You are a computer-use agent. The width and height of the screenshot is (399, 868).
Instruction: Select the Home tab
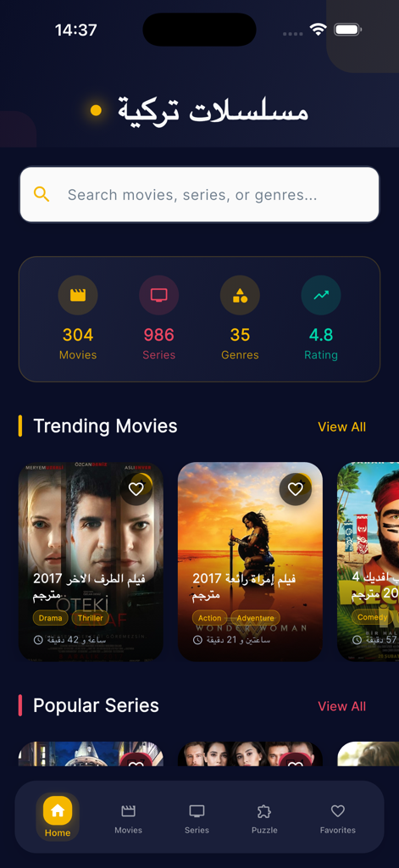point(58,817)
